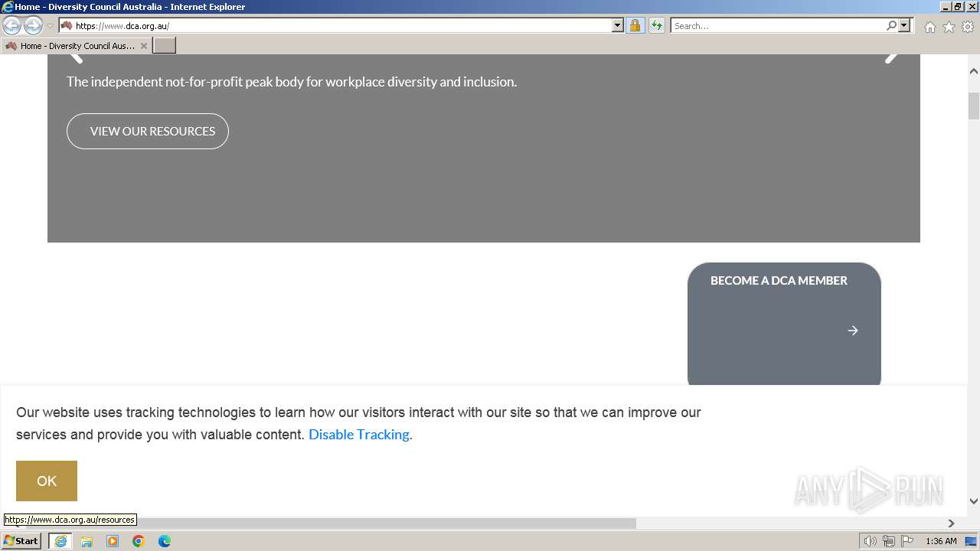The image size is (980, 551).
Task: Go forward with the Forward arrow button
Action: (33, 25)
